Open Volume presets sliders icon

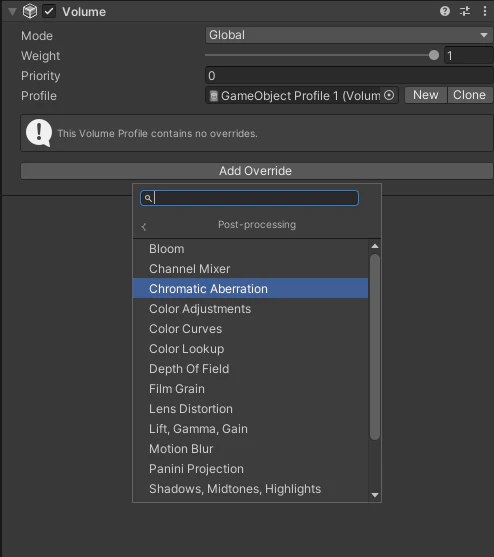click(465, 11)
